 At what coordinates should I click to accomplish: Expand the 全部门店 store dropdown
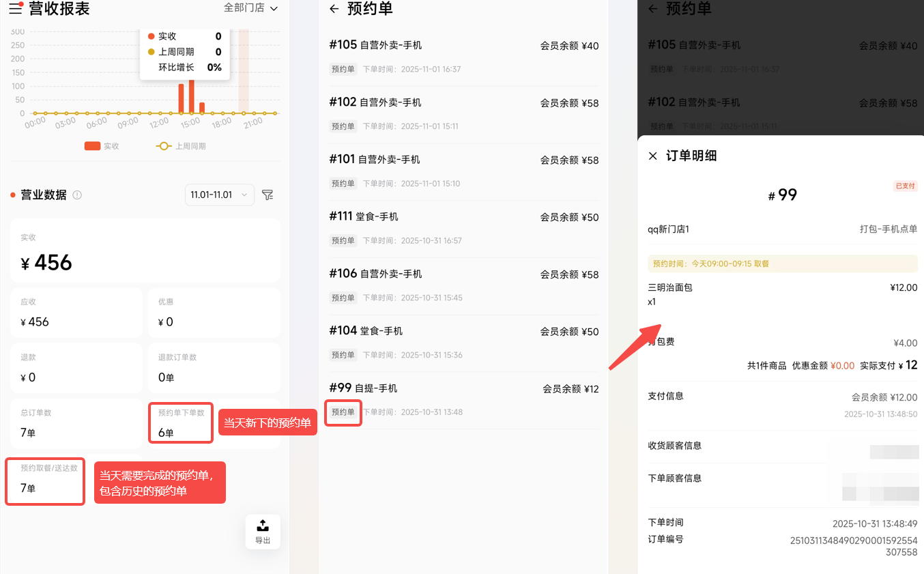click(251, 8)
